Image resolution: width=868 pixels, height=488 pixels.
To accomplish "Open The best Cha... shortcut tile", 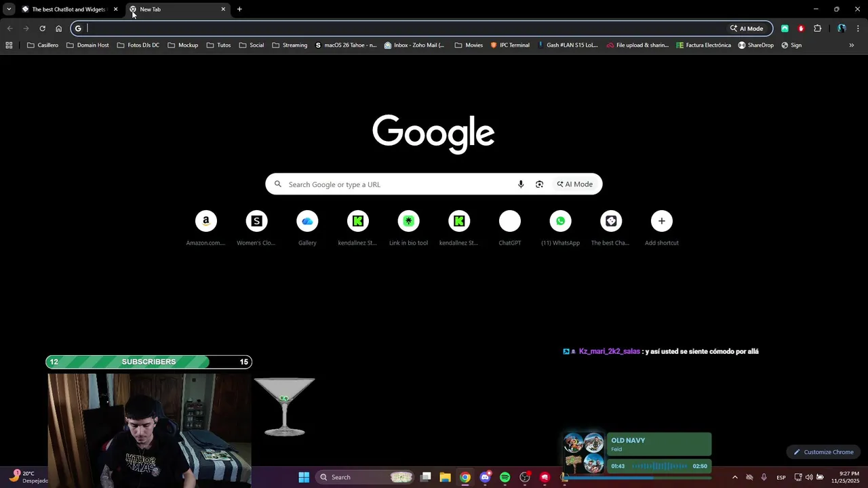I will pyautogui.click(x=611, y=228).
